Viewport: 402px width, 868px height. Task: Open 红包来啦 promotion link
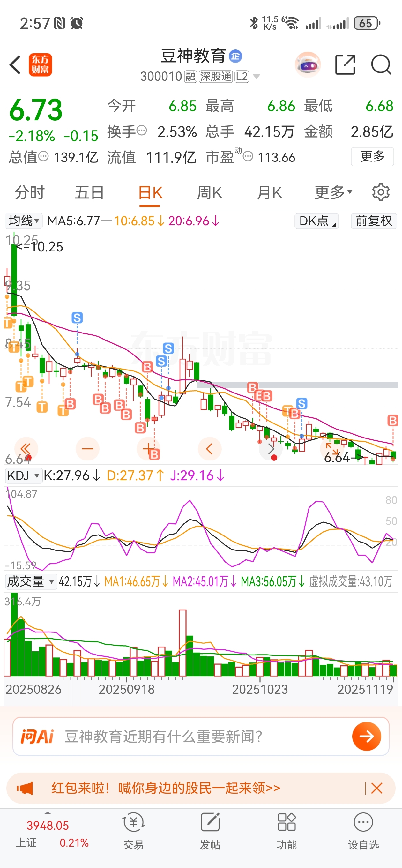[x=166, y=788]
